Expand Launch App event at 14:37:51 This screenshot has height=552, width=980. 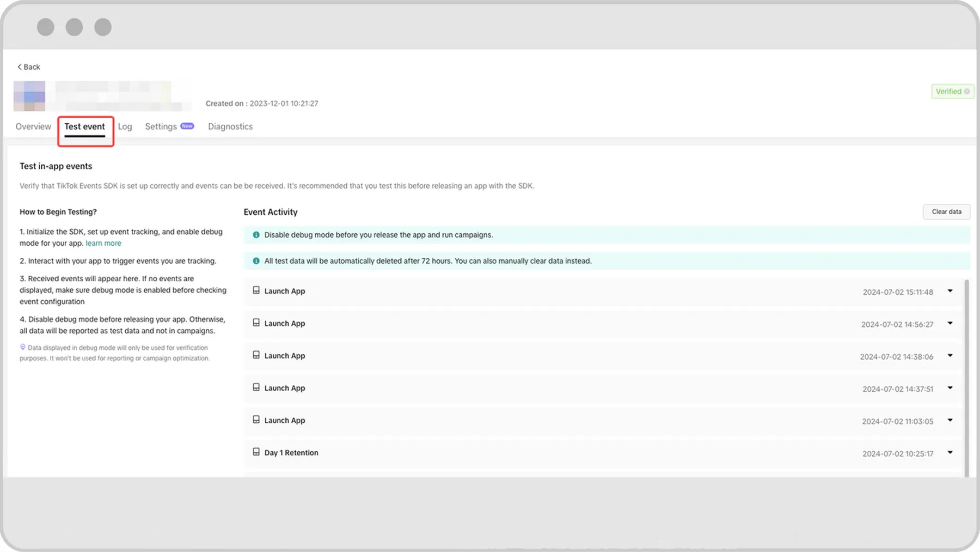[950, 387]
